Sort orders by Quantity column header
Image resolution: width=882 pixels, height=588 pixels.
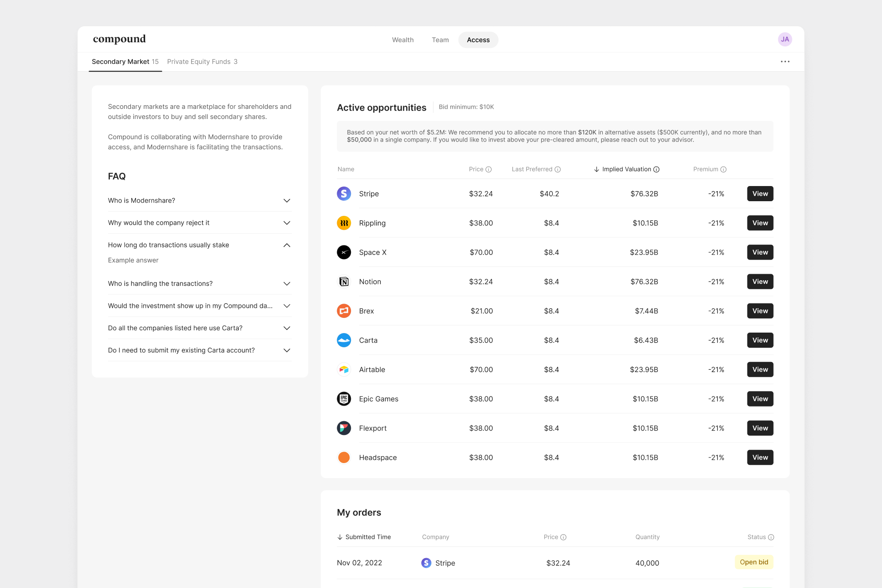647,537
